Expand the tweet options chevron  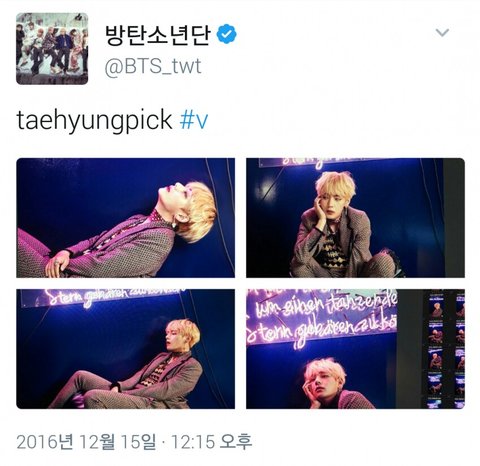[x=442, y=32]
